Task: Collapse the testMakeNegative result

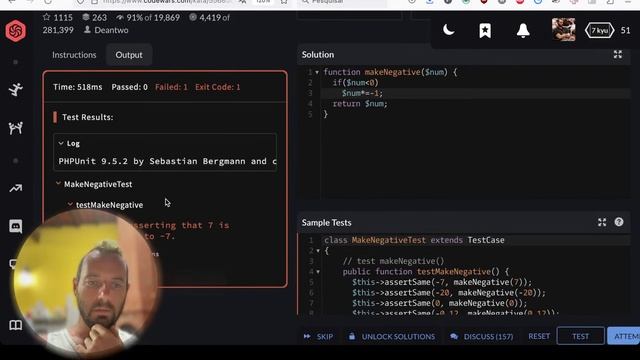Action: 70,204
